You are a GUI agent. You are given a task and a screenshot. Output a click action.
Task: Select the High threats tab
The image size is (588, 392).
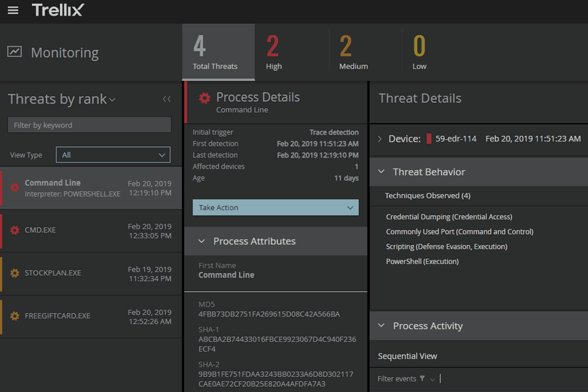point(292,52)
